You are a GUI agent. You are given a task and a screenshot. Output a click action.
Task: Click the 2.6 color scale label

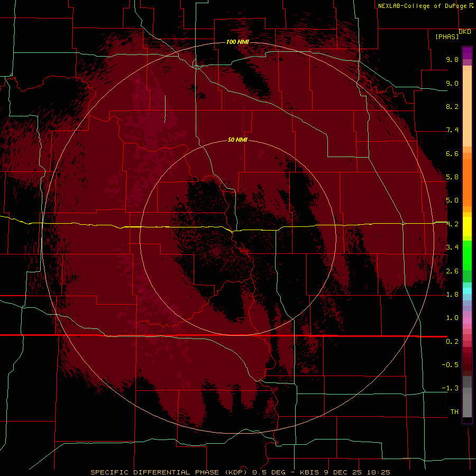coord(452,271)
